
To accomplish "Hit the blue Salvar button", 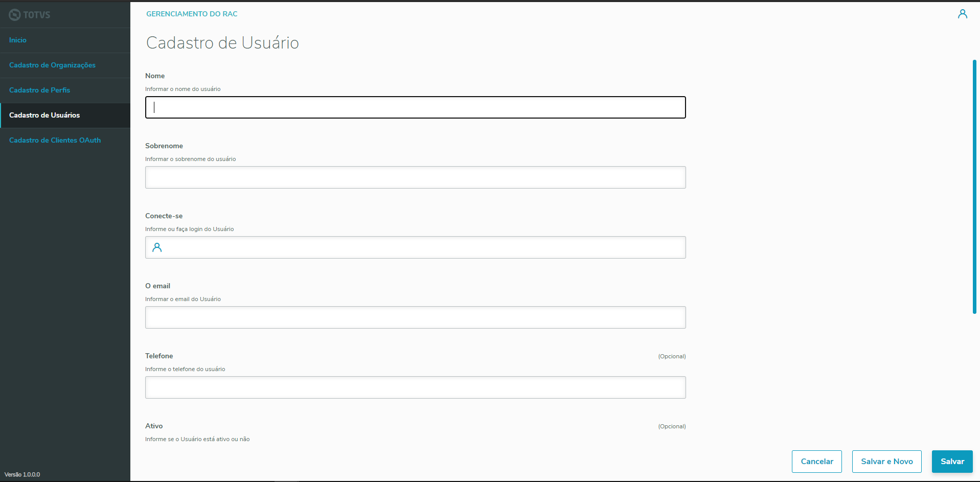I will coord(952,462).
